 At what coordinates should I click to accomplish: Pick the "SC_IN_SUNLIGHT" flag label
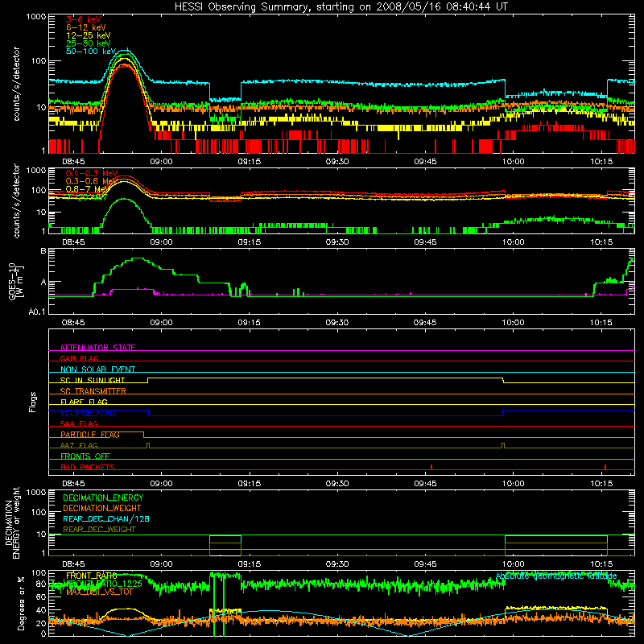[93, 380]
